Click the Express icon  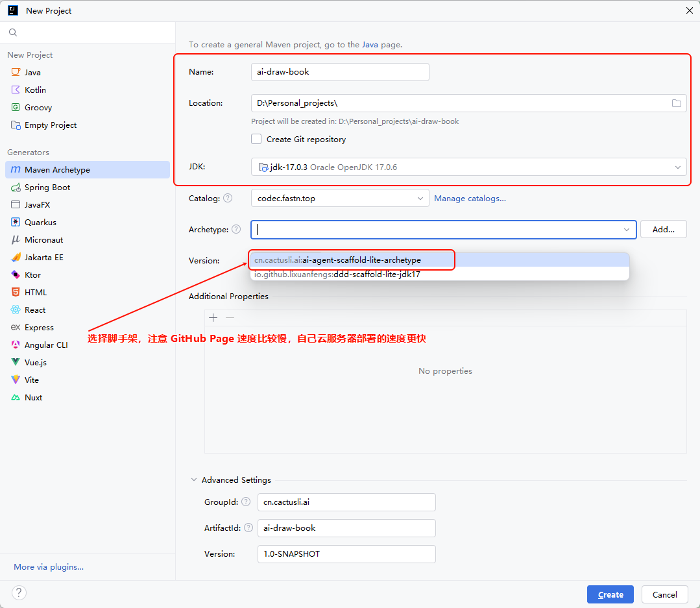(x=16, y=327)
